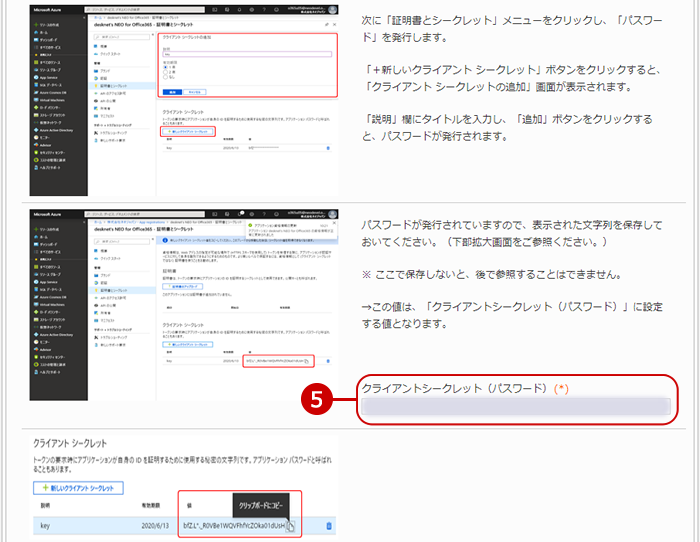The width and height of the screenshot is (700, 542).
Task: Click the blue delete icon in the key row
Action: [x=330, y=526]
